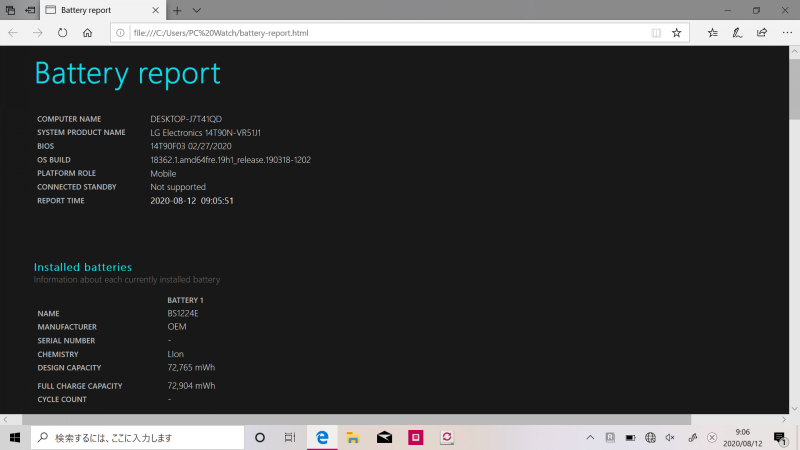The height and width of the screenshot is (450, 800).
Task: Open a new tab
Action: (177, 10)
